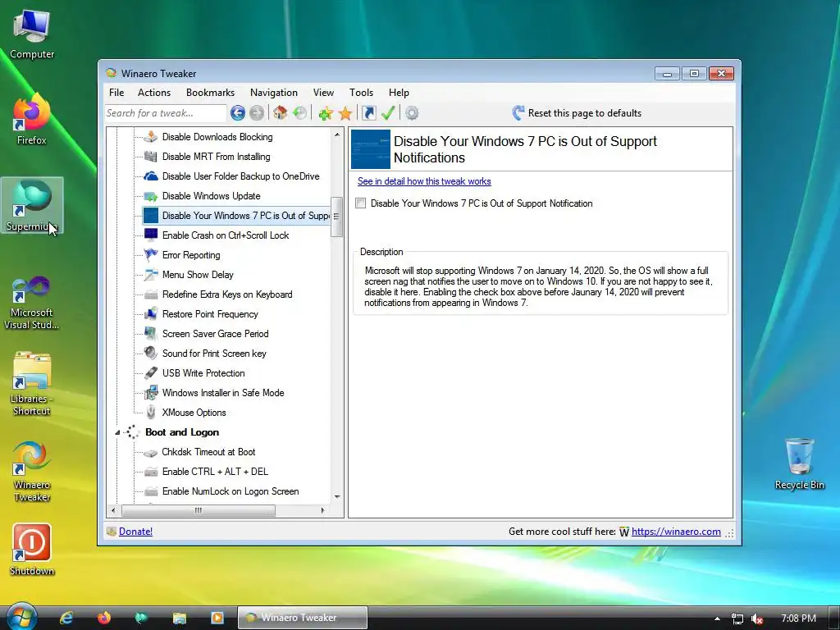Click the network tray icon
The height and width of the screenshot is (630, 840).
point(737,619)
